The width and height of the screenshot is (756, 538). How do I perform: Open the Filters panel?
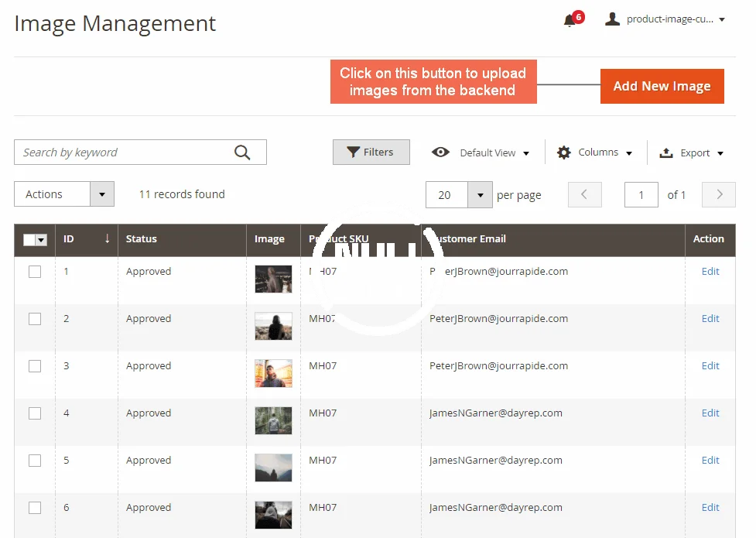371,152
